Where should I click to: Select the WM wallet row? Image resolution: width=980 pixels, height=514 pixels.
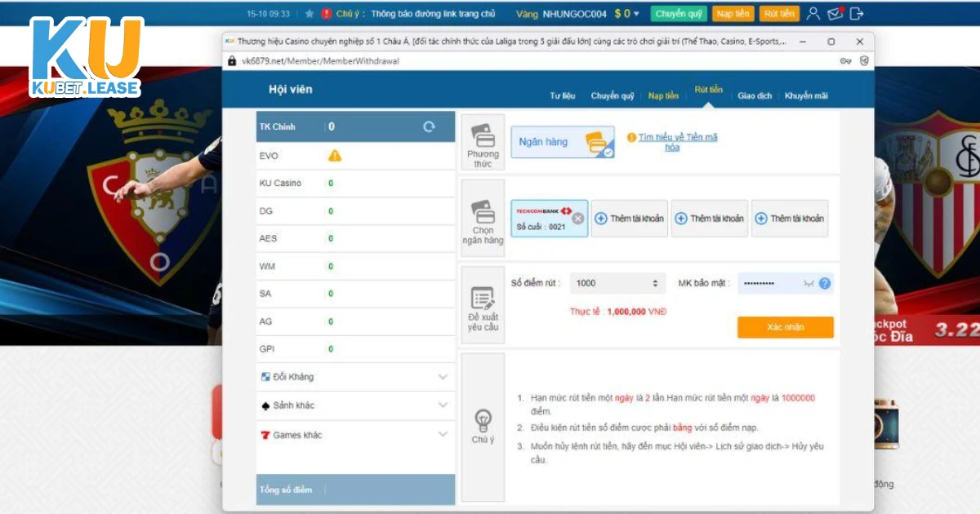(x=355, y=267)
